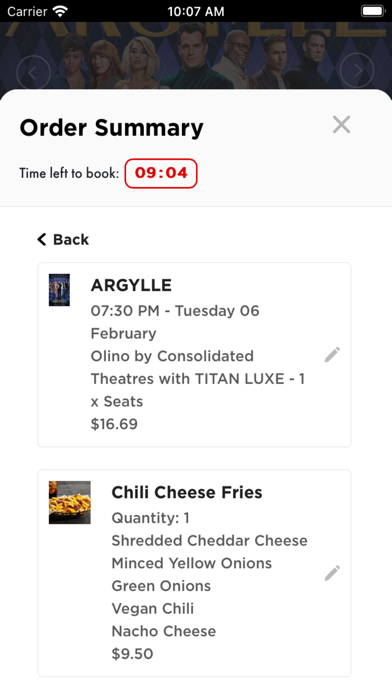Tap the battery indicator in status bar
Viewport: 392px width, 696px height.
tap(372, 11)
